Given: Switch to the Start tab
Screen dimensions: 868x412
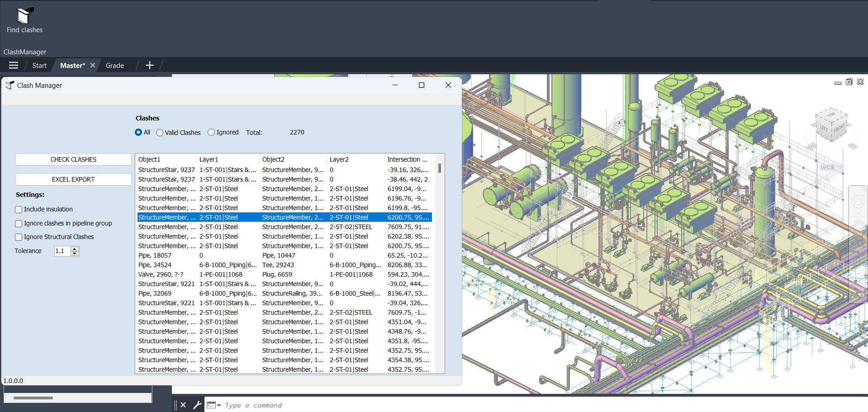Looking at the screenshot, I should [x=39, y=66].
